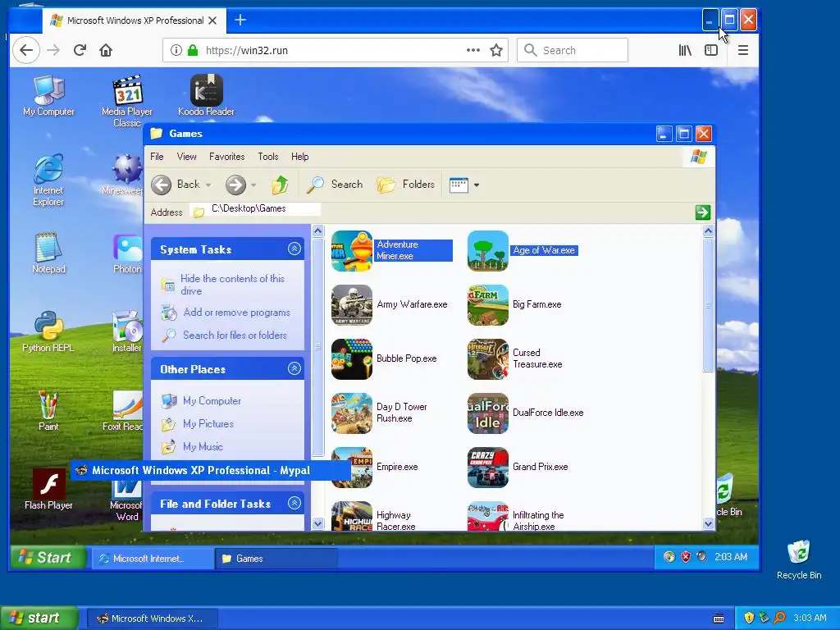840x630 pixels.
Task: Open the browser Library icon
Action: 685,50
